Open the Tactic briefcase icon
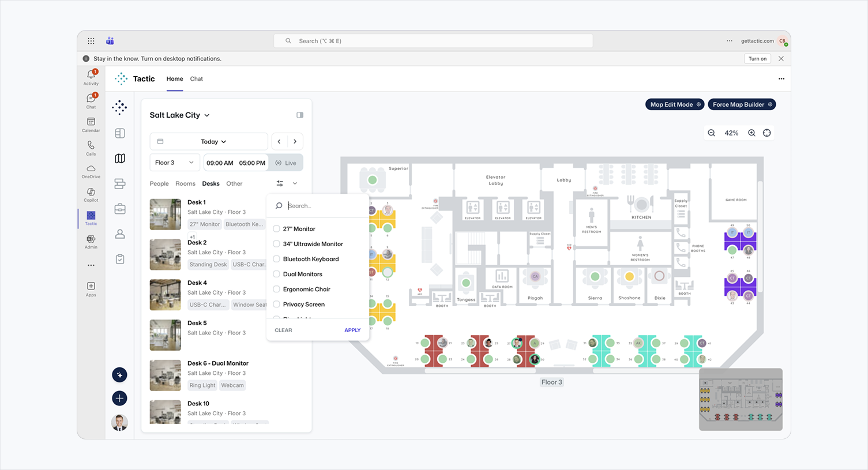The width and height of the screenshot is (868, 470). 120,209
